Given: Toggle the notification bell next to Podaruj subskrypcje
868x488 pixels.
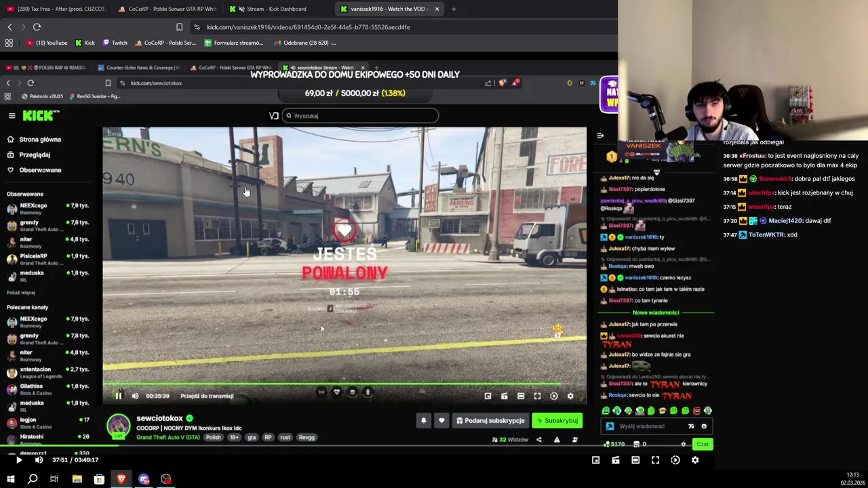Looking at the screenshot, I should pos(423,421).
